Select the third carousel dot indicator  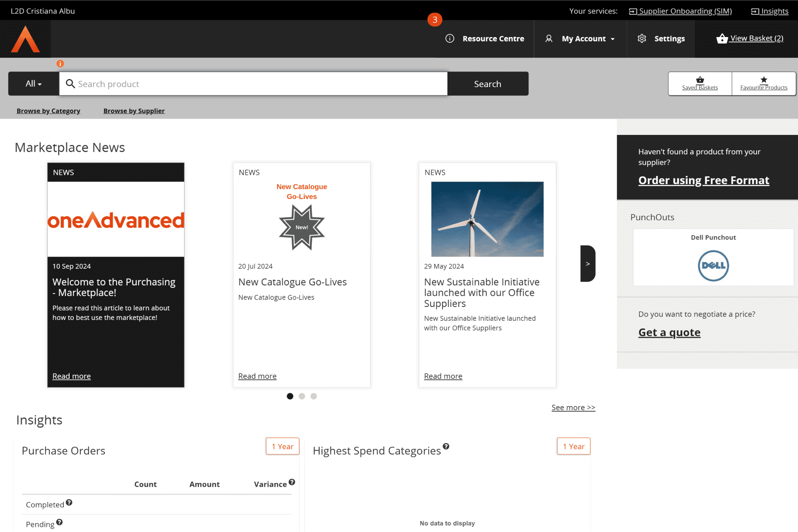tap(314, 396)
